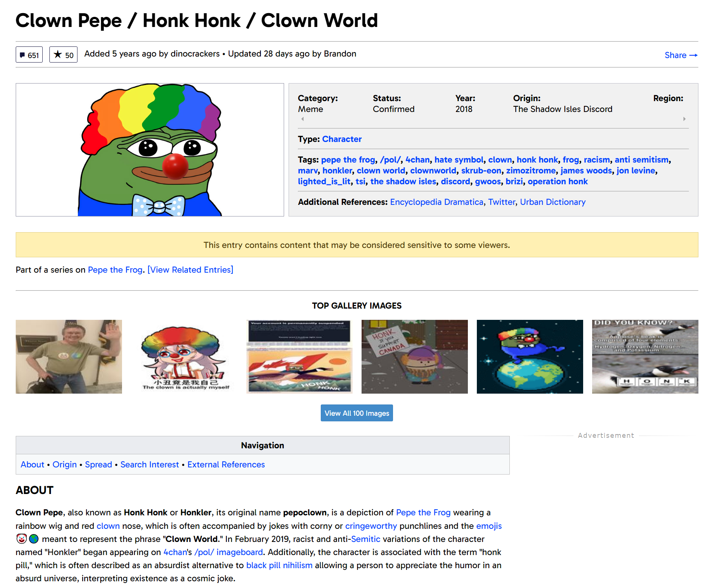
Task: Click the Share arrow link
Action: tap(681, 55)
